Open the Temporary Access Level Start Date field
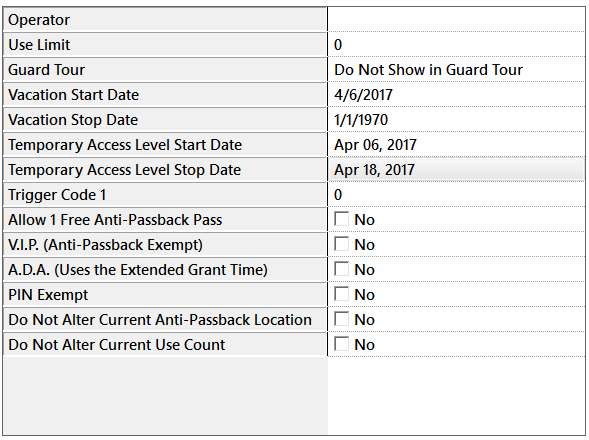 point(456,145)
